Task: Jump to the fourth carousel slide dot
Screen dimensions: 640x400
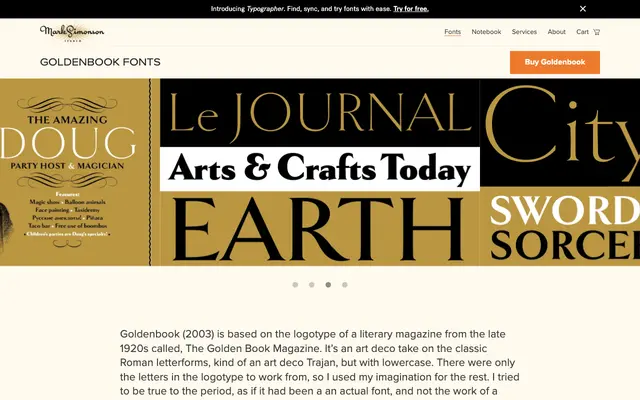Action: 345,284
